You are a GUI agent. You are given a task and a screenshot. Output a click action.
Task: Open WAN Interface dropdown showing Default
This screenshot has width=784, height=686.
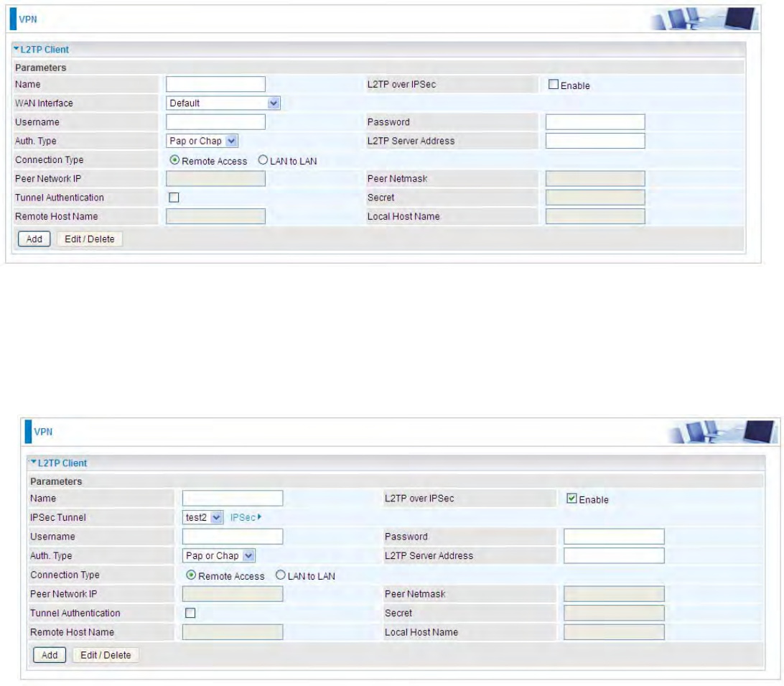[x=223, y=103]
